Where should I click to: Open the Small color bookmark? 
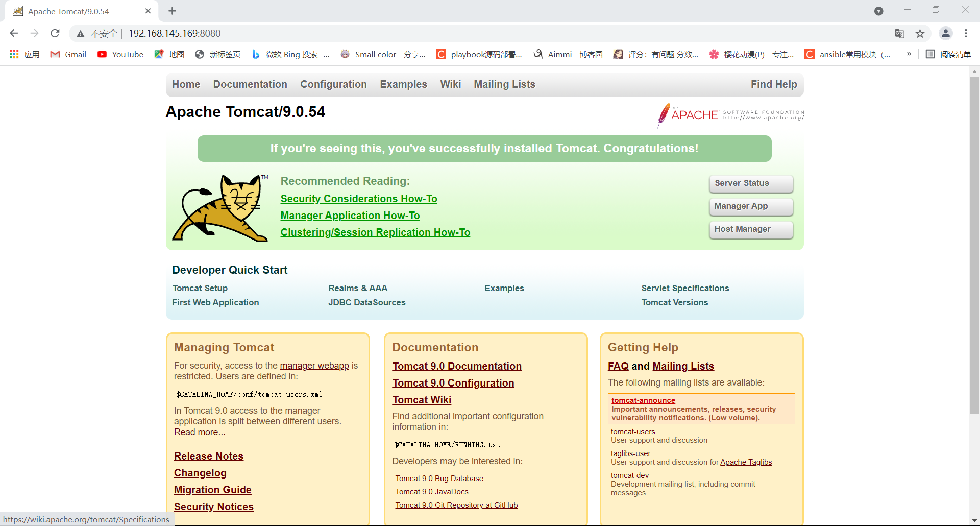coord(383,54)
